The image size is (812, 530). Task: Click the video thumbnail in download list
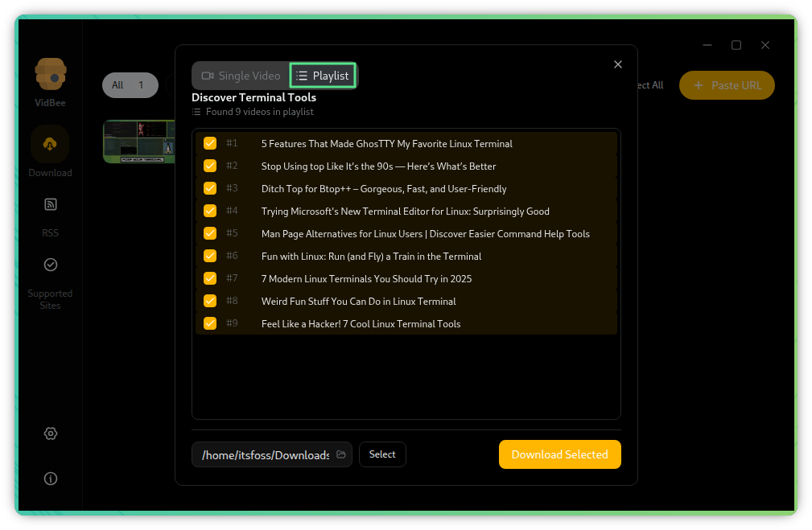pos(138,141)
